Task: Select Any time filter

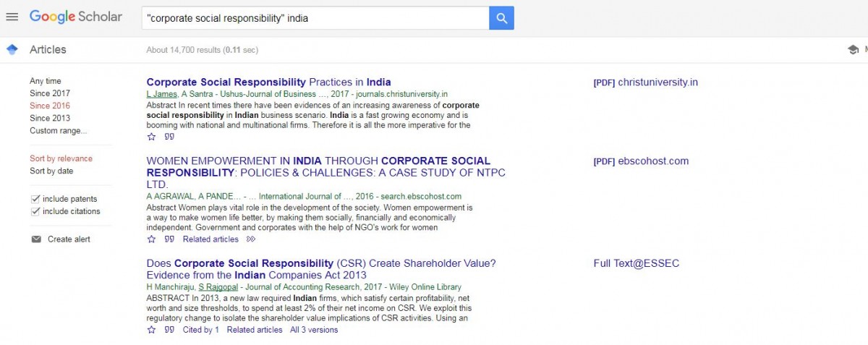Action: point(46,81)
